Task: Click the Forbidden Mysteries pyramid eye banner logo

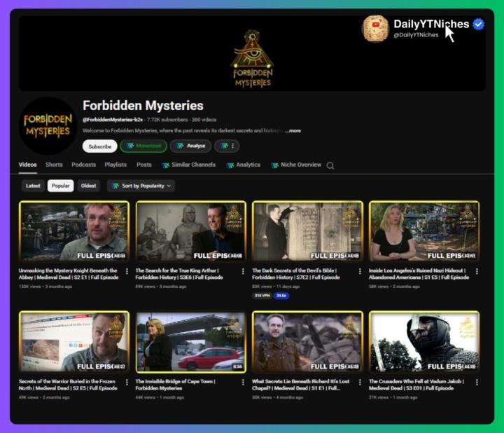Action: (252, 59)
